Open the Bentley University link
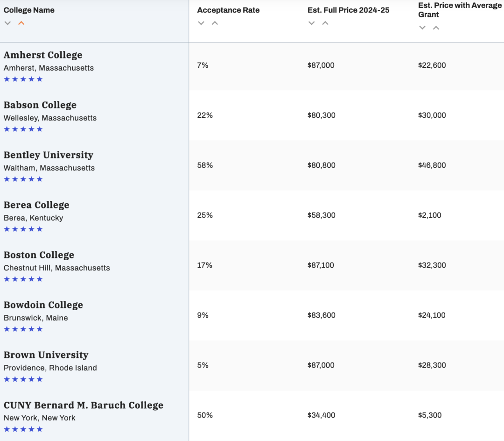This screenshot has width=504, height=441. click(49, 155)
